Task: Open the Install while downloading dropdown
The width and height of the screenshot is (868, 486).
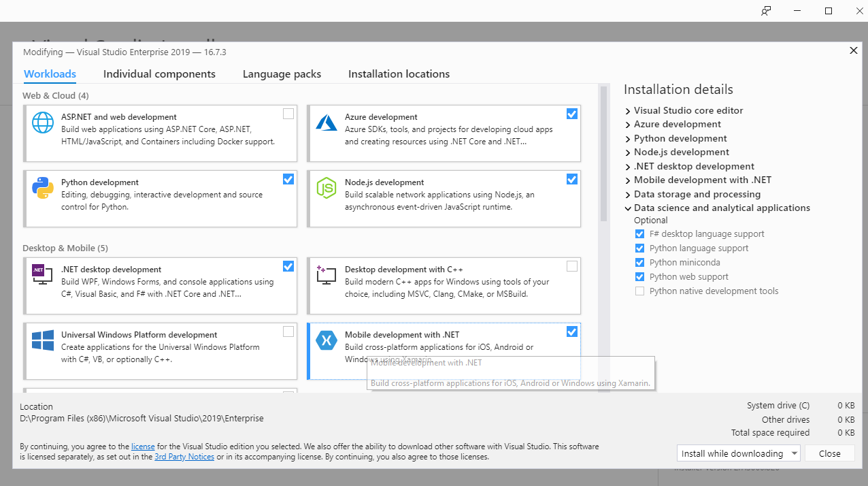Action: pyautogui.click(x=739, y=453)
